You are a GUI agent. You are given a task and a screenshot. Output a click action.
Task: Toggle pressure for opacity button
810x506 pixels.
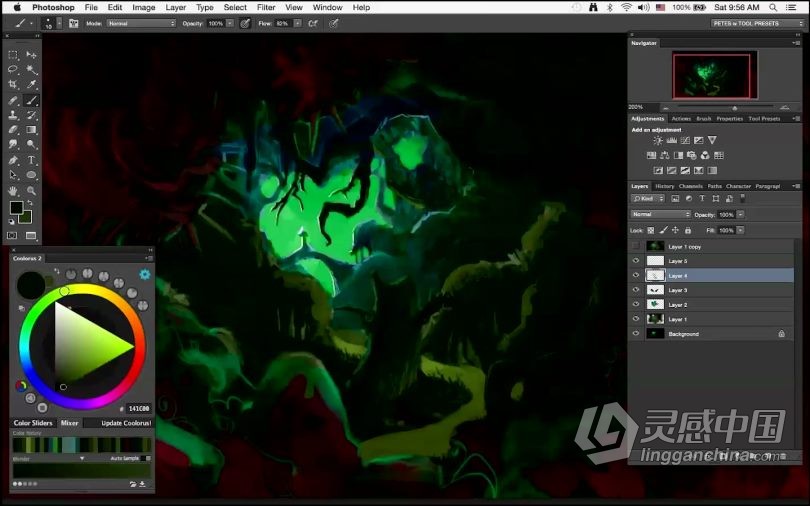[x=245, y=23]
